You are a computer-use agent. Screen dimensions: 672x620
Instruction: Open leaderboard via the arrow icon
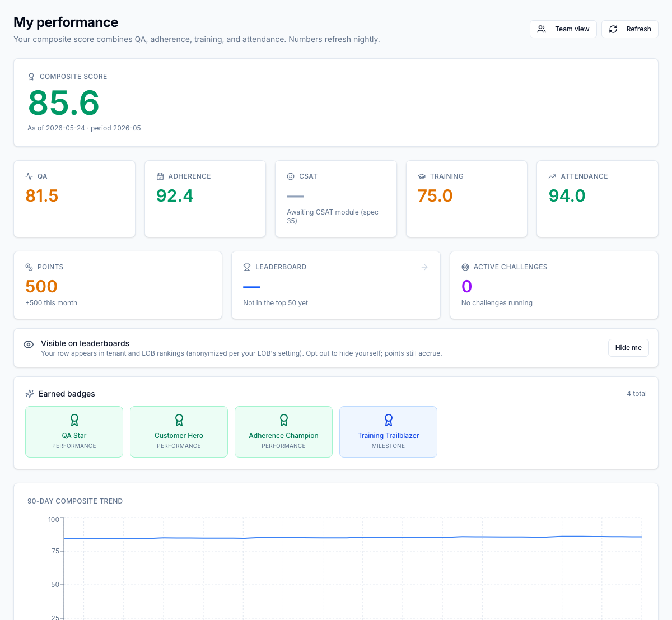coord(424,267)
